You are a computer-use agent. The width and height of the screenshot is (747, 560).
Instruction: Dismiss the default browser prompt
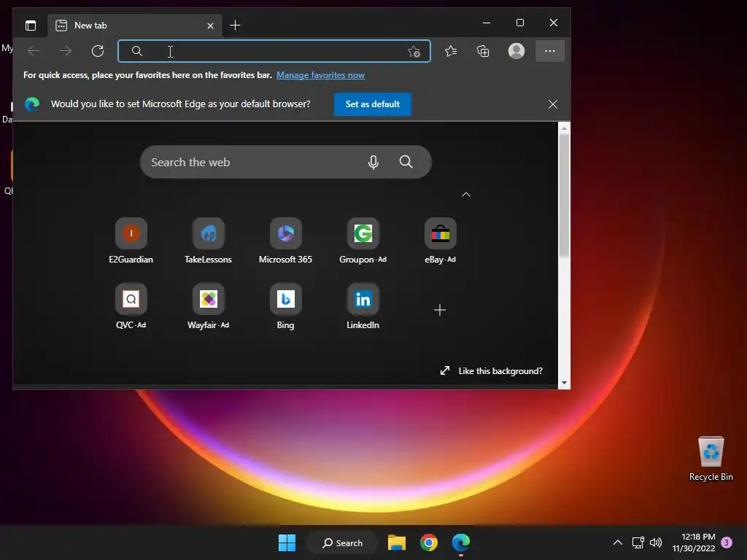click(553, 104)
